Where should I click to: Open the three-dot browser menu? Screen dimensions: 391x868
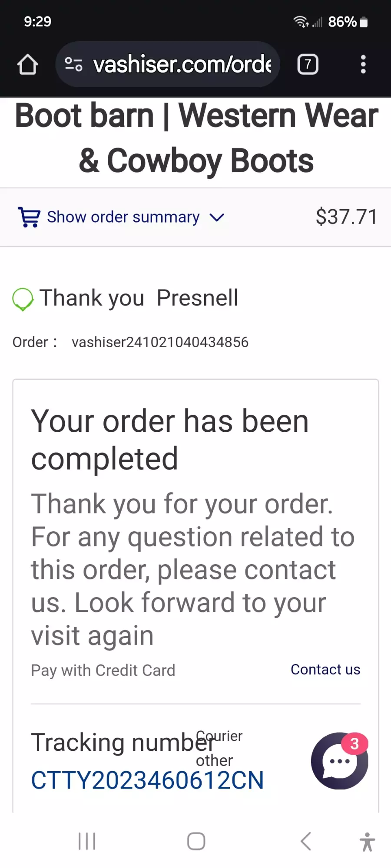coord(363,64)
